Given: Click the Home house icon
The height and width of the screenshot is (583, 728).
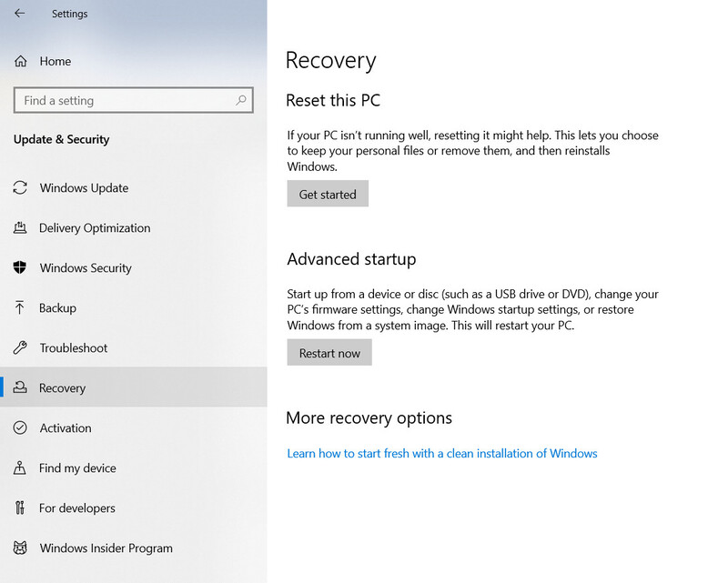Looking at the screenshot, I should [20, 61].
